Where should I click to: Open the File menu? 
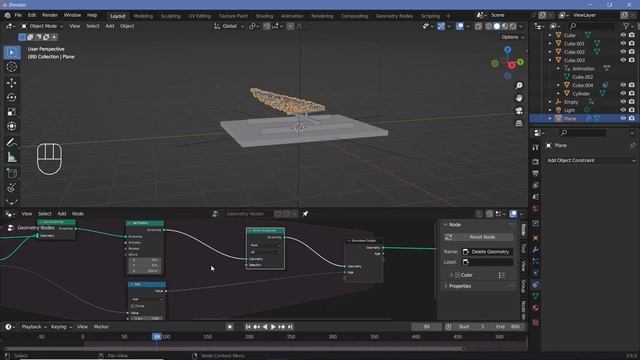tap(18, 15)
